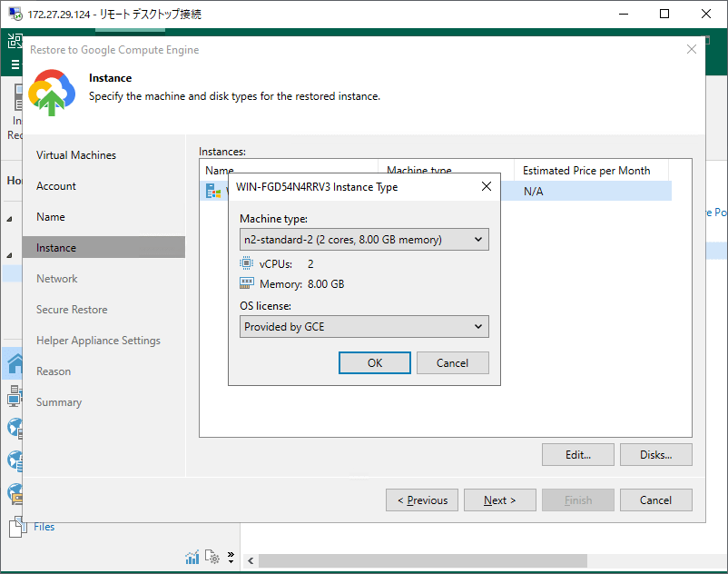Screen dimensions: 728x574
Task: Click the Memory RAM icon
Action: click(247, 283)
